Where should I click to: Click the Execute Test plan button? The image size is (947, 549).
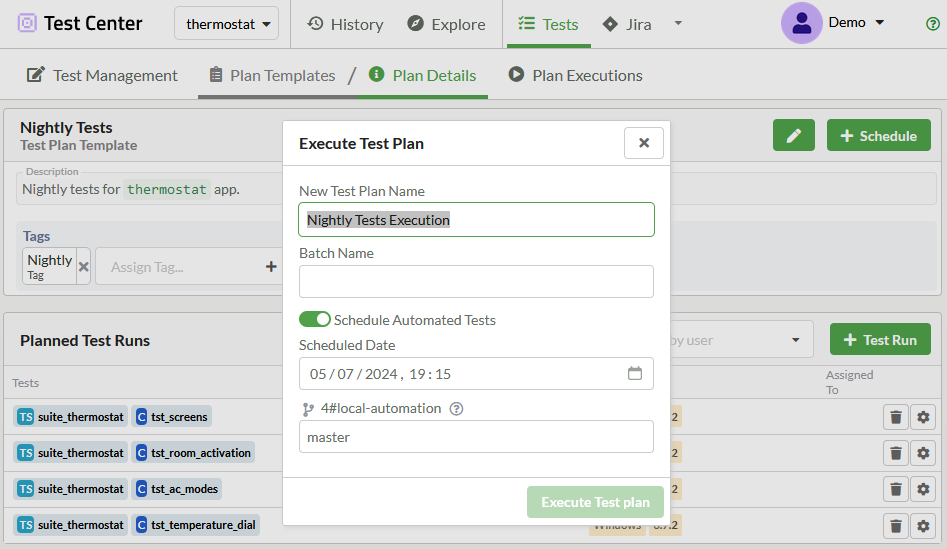point(595,502)
